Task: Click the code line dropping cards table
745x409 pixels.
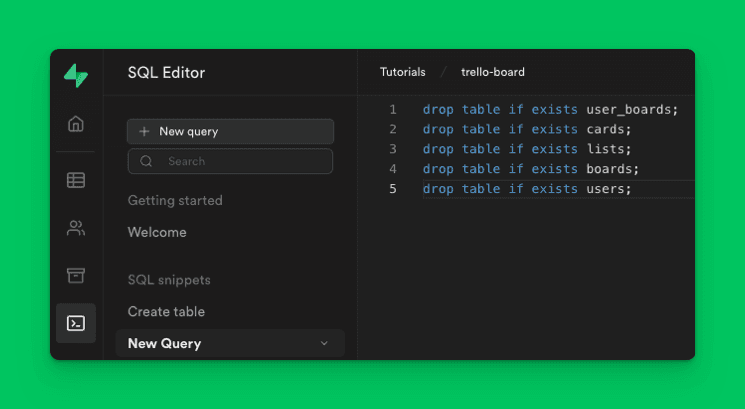Action: click(527, 129)
